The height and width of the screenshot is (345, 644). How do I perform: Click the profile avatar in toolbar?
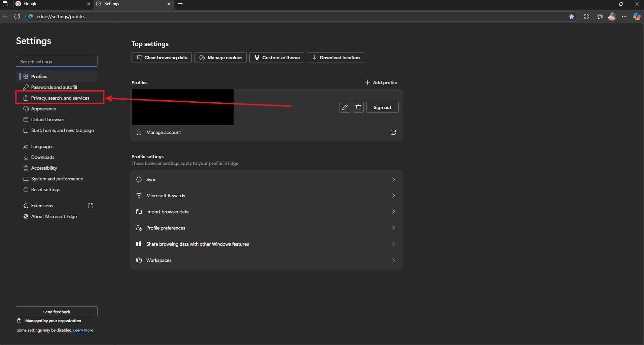click(x=612, y=16)
